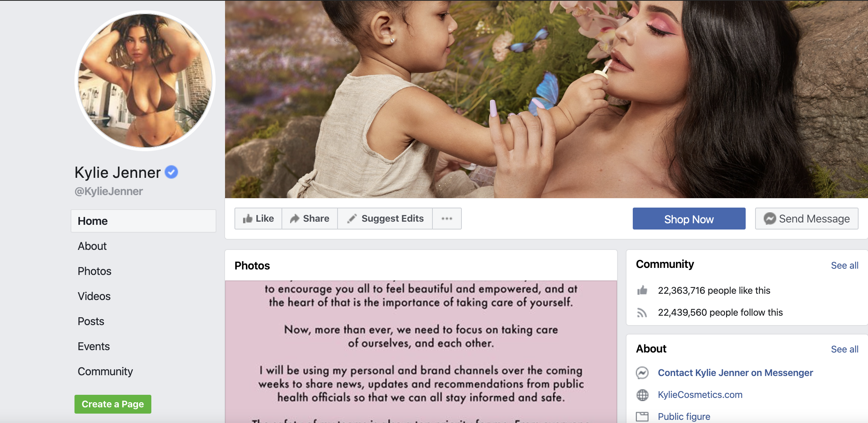
Task: Click the blue Shop Now button
Action: tap(689, 219)
